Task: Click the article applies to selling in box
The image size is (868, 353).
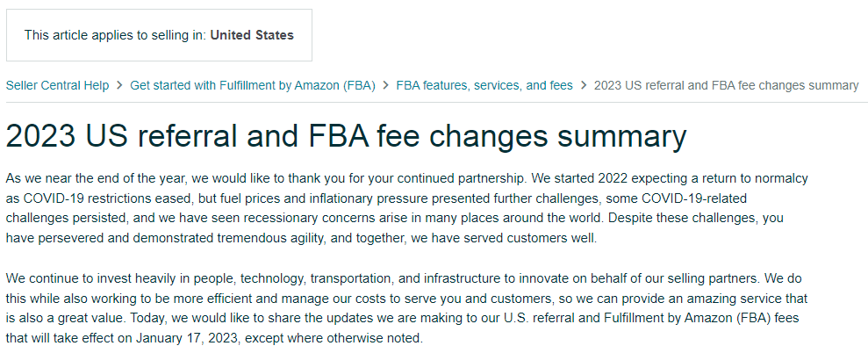Action: [159, 35]
